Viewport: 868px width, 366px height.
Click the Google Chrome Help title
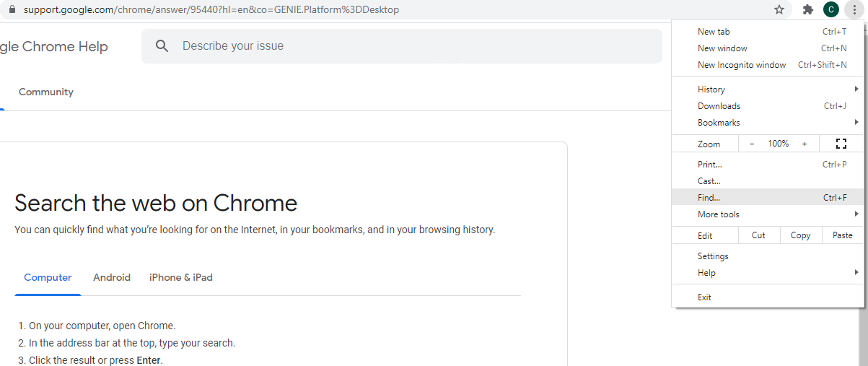[54, 47]
